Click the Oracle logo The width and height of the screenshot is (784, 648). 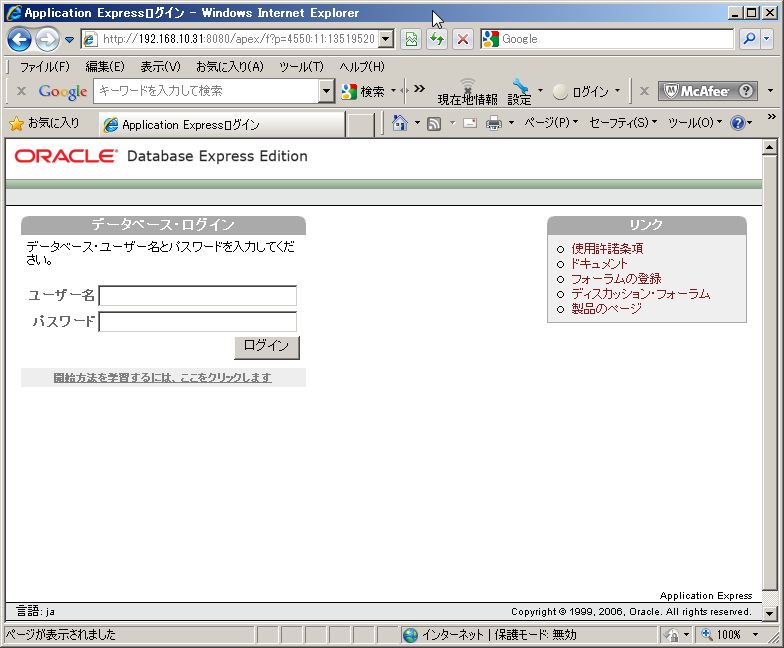point(66,156)
